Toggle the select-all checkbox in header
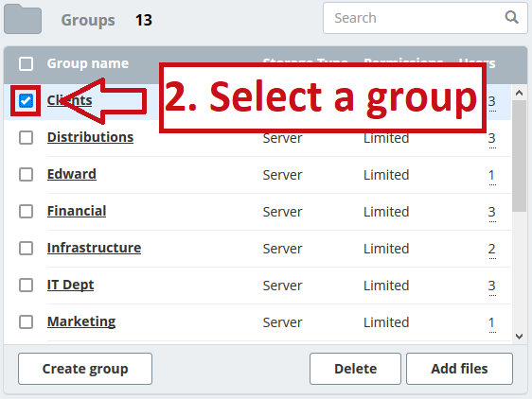This screenshot has width=532, height=399. coord(27,63)
